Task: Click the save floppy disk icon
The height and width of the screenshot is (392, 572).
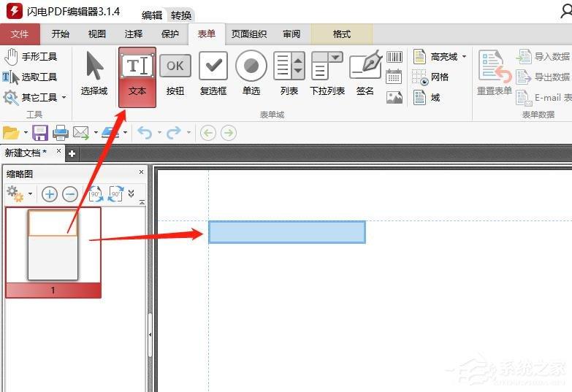Action: tap(40, 133)
